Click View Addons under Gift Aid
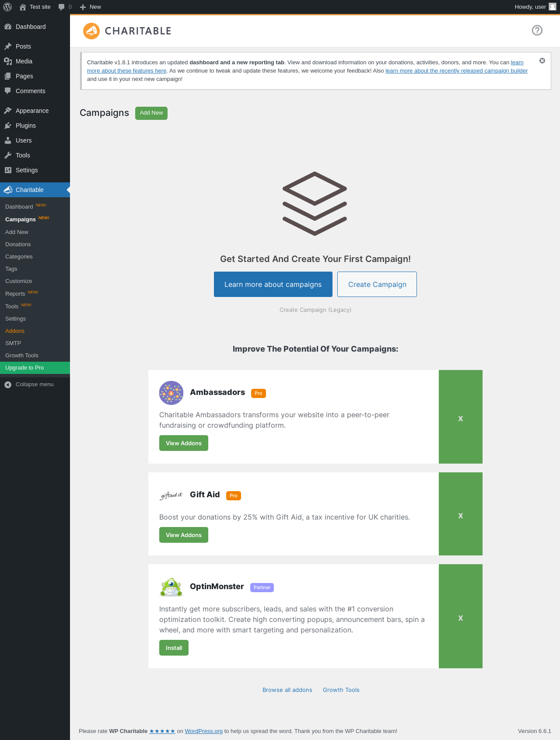Image resolution: width=560 pixels, height=740 pixels. tap(184, 535)
